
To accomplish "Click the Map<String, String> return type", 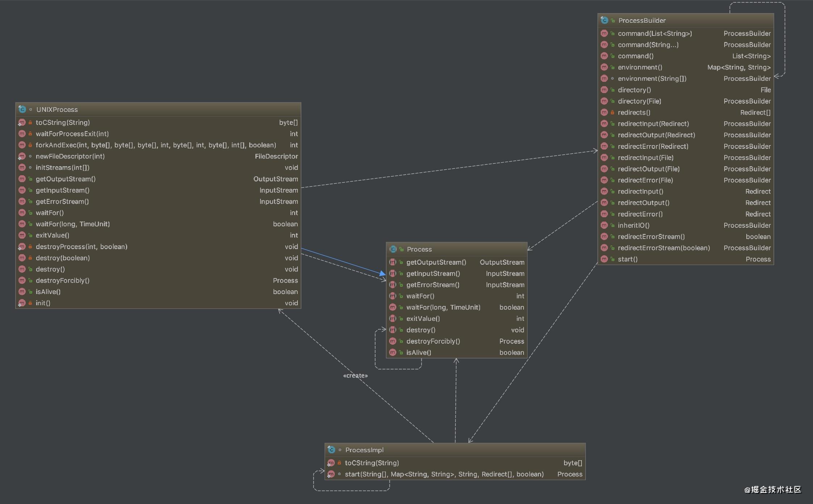I will (739, 67).
